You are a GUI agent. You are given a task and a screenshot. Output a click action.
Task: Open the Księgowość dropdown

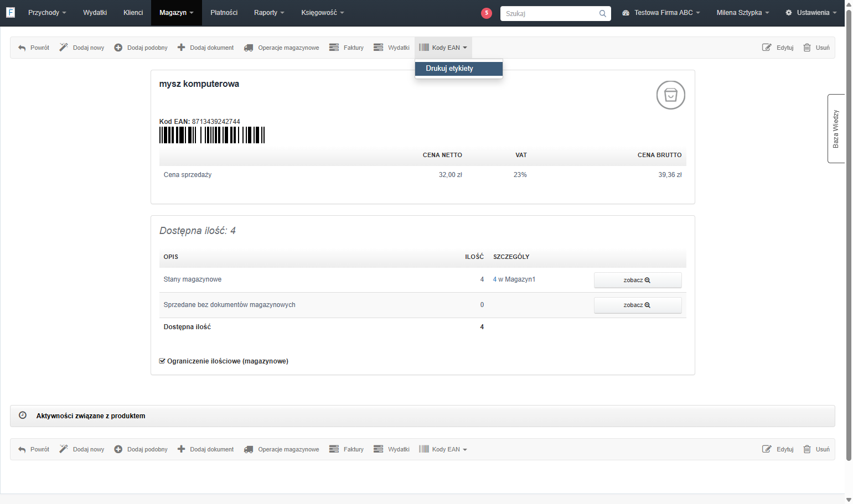pos(323,13)
